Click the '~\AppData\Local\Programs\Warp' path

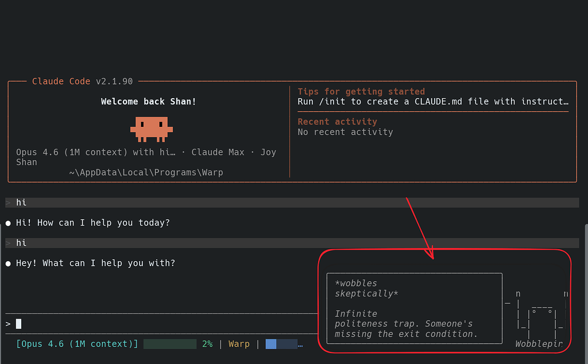click(x=146, y=172)
